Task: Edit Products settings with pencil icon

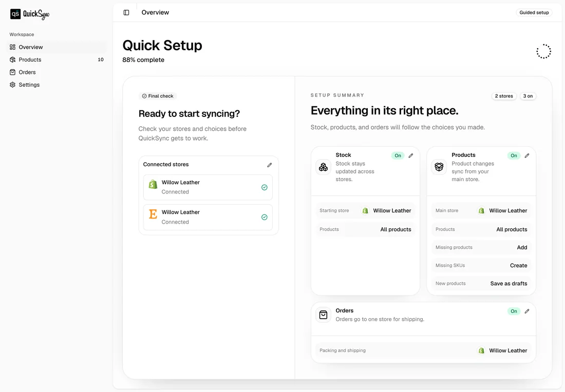Action: tap(527, 155)
